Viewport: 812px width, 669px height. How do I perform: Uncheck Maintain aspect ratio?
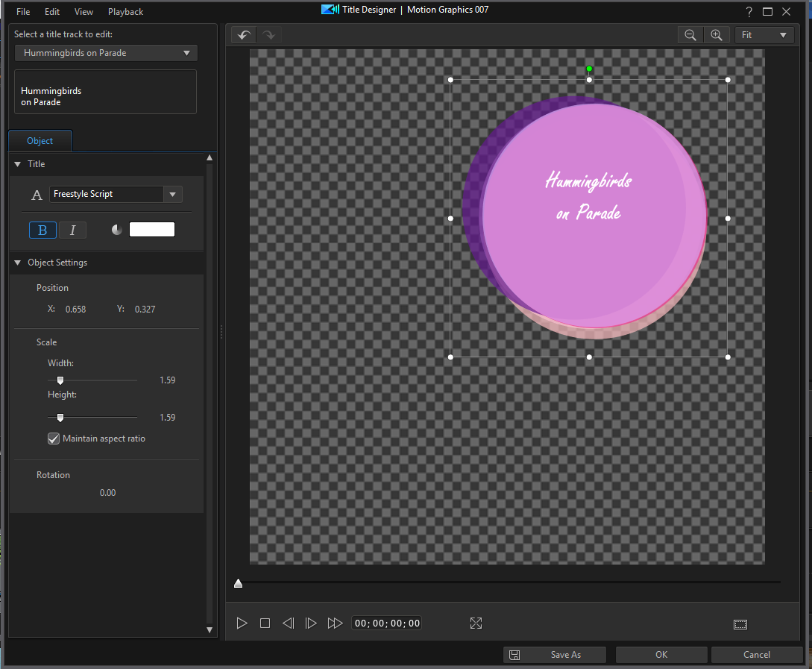(x=54, y=439)
